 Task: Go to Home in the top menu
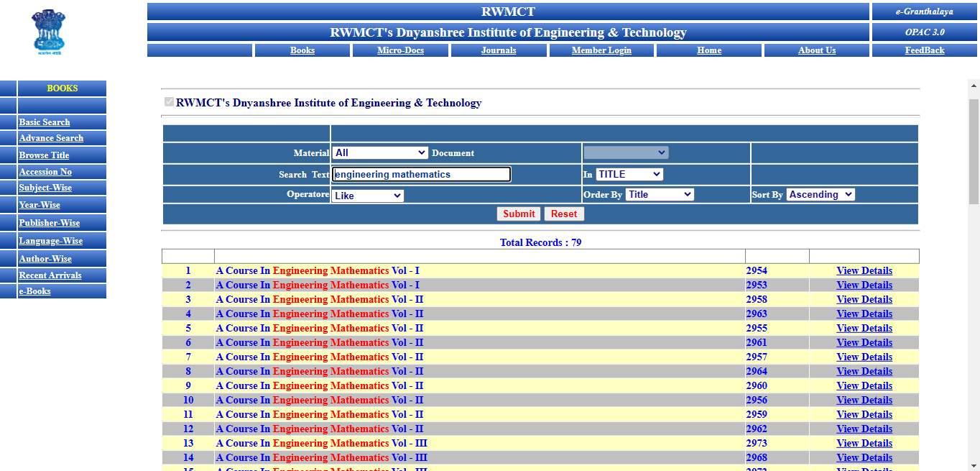pos(709,50)
